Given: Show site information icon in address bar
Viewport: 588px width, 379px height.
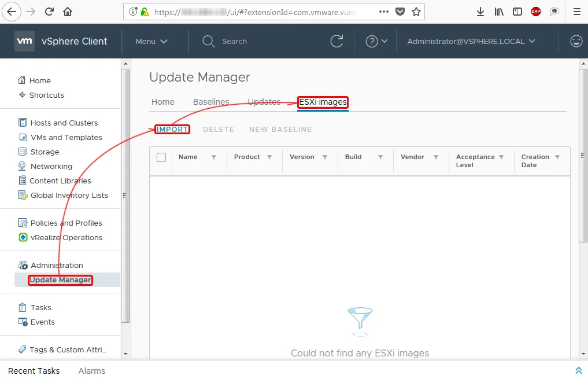Looking at the screenshot, I should 133,12.
